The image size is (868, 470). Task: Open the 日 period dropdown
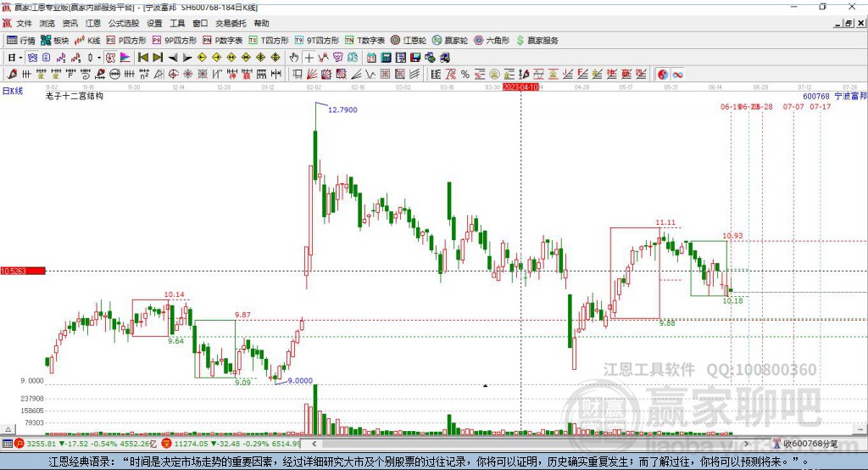click(15, 57)
